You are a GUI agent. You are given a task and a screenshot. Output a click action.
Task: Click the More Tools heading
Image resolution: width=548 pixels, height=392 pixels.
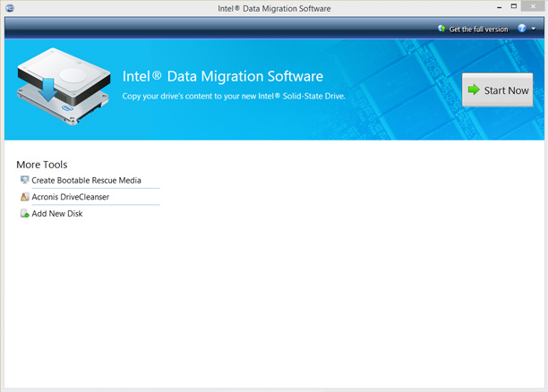[41, 165]
